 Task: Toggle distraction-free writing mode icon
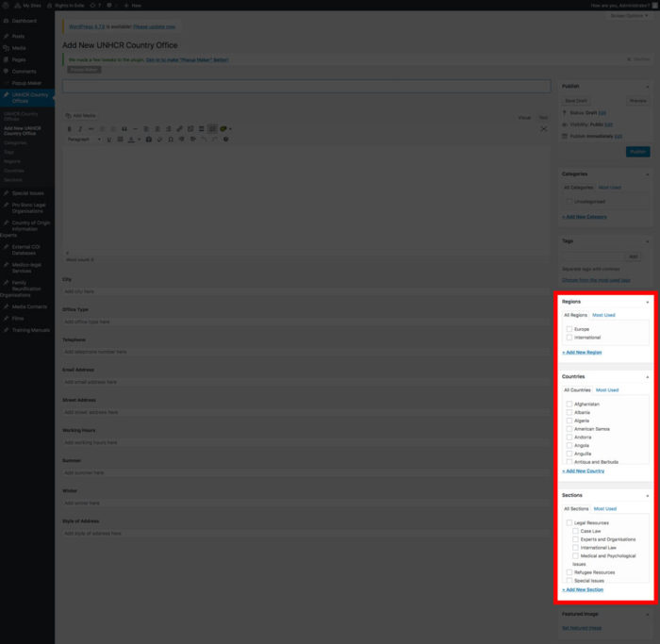click(x=544, y=129)
